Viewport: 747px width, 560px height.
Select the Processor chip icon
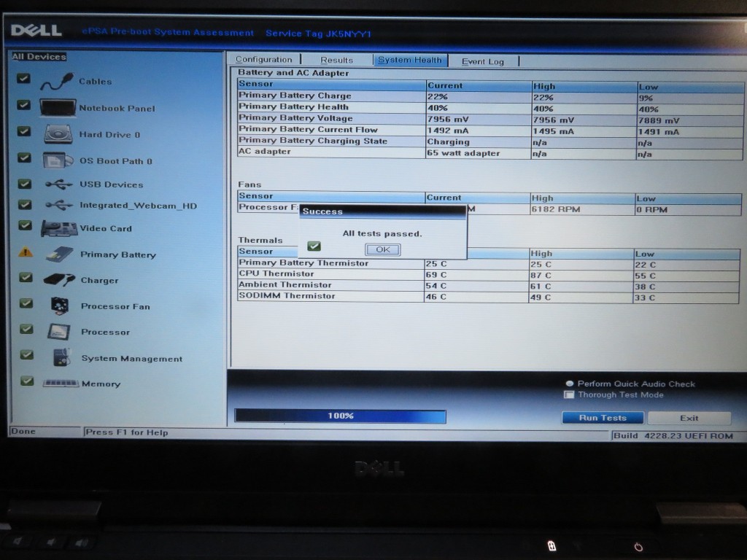tap(59, 332)
